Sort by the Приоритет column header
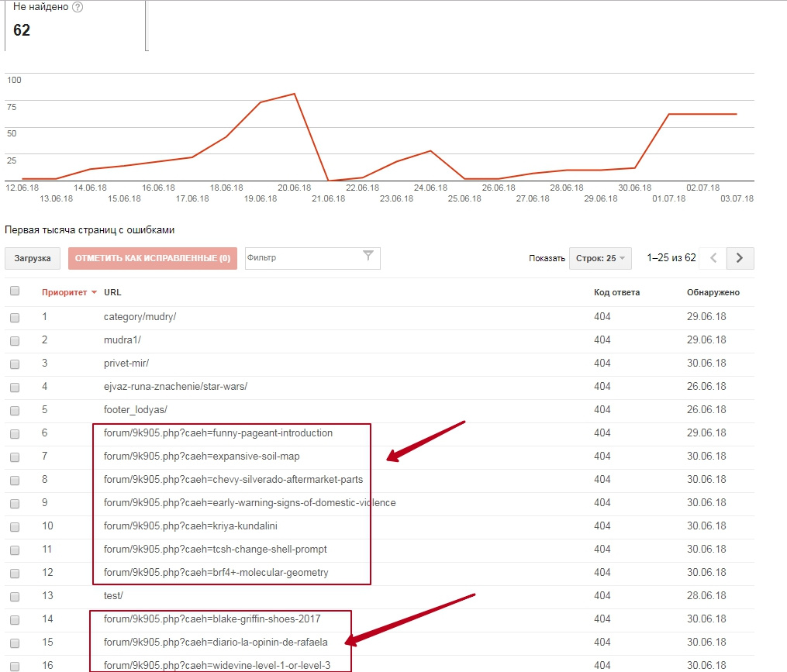This screenshot has width=787, height=672. click(x=64, y=292)
